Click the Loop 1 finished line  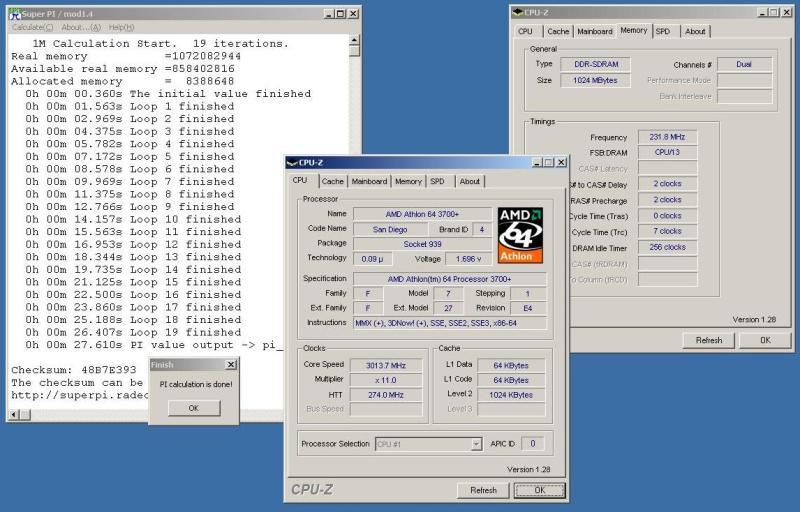[x=130, y=107]
